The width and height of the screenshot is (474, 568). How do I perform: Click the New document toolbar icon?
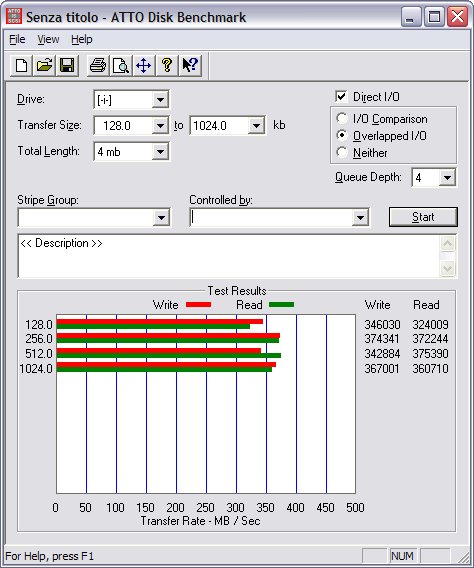click(21, 66)
